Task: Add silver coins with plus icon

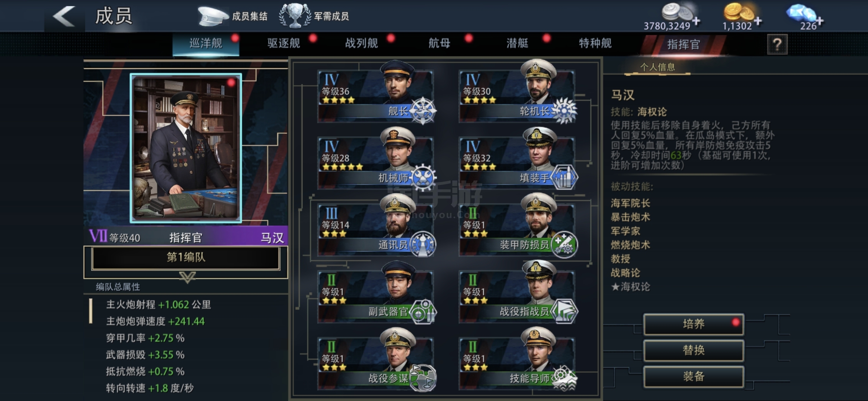Action: coord(696,21)
